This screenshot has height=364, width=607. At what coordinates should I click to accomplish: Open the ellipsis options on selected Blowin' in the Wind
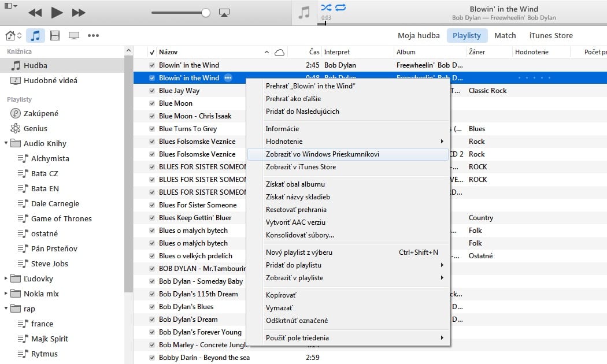pyautogui.click(x=228, y=78)
